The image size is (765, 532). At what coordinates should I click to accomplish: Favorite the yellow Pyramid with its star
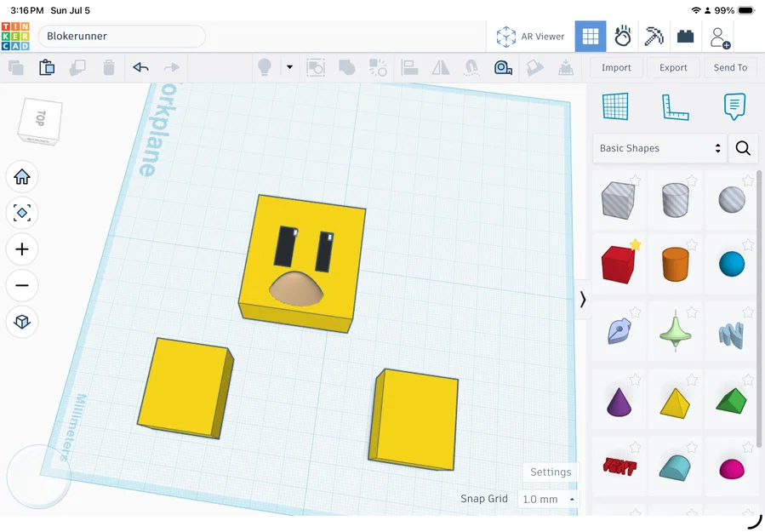[x=692, y=380]
